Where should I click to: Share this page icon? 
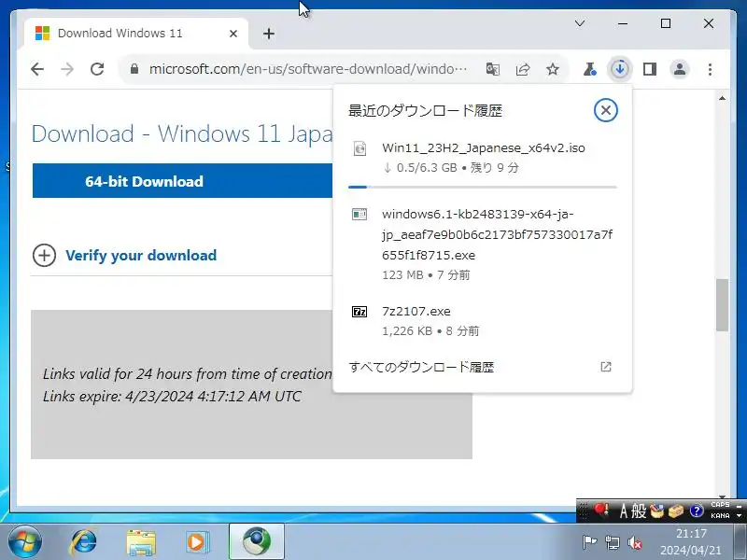(523, 69)
